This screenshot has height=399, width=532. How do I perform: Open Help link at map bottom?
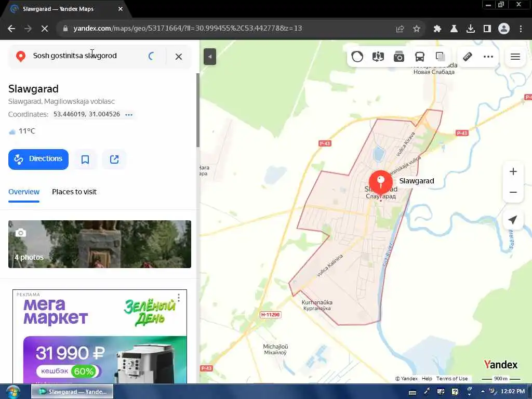click(x=427, y=379)
